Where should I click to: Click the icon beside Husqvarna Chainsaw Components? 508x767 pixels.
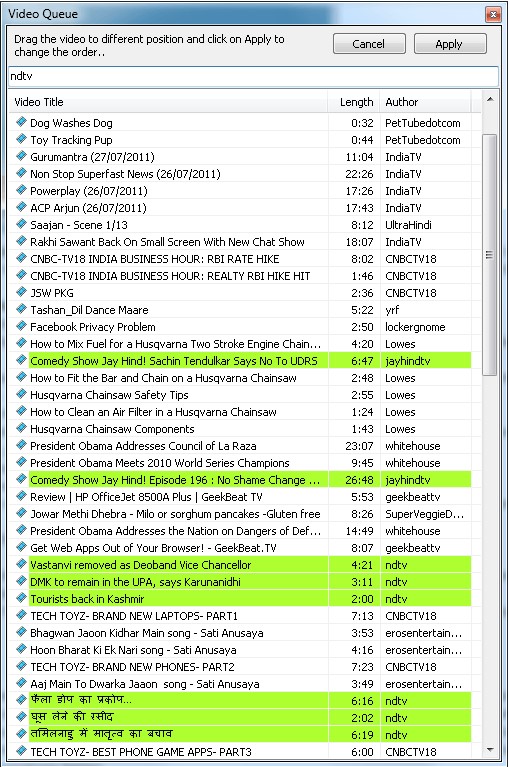coord(21,428)
